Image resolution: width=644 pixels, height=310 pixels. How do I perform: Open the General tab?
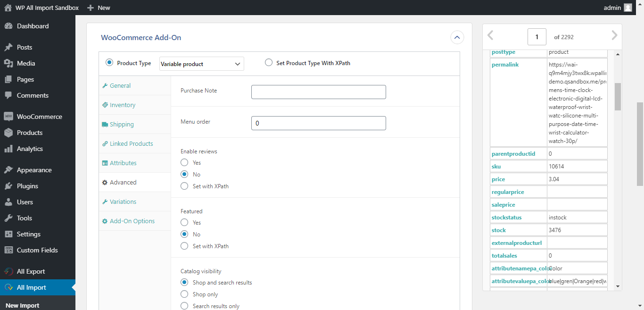135,86
